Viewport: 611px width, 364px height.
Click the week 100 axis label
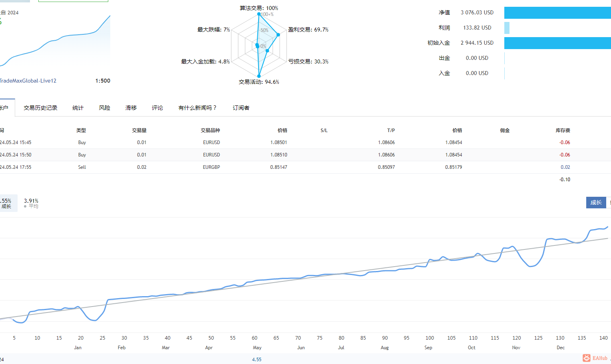[430, 338]
